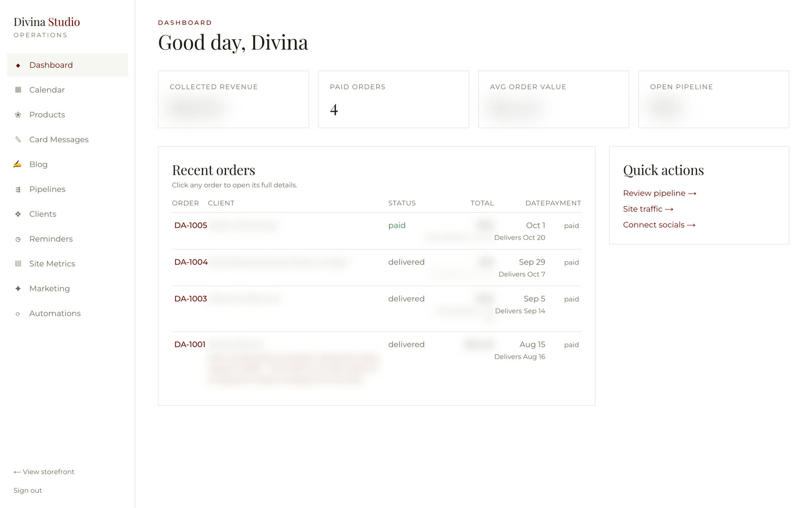Viewport: 812px width, 508px height.
Task: Click the Blog writing-hand icon
Action: (x=18, y=164)
